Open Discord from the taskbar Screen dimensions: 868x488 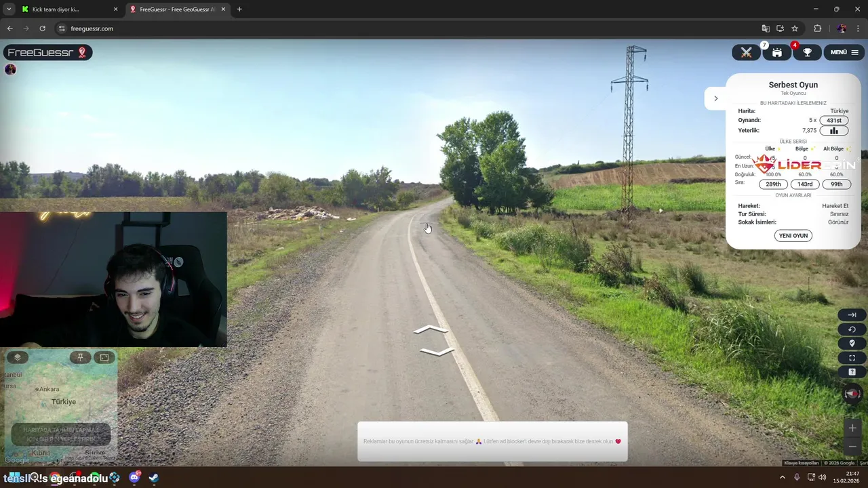click(x=134, y=478)
